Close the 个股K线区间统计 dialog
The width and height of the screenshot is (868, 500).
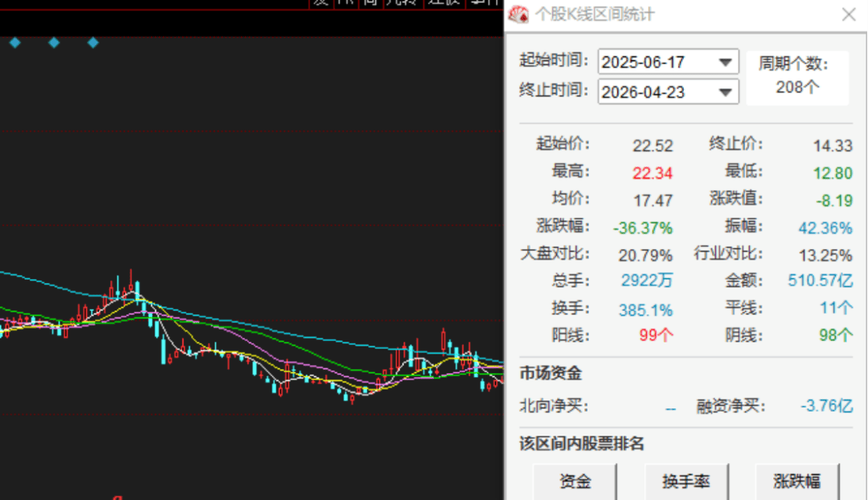848,14
